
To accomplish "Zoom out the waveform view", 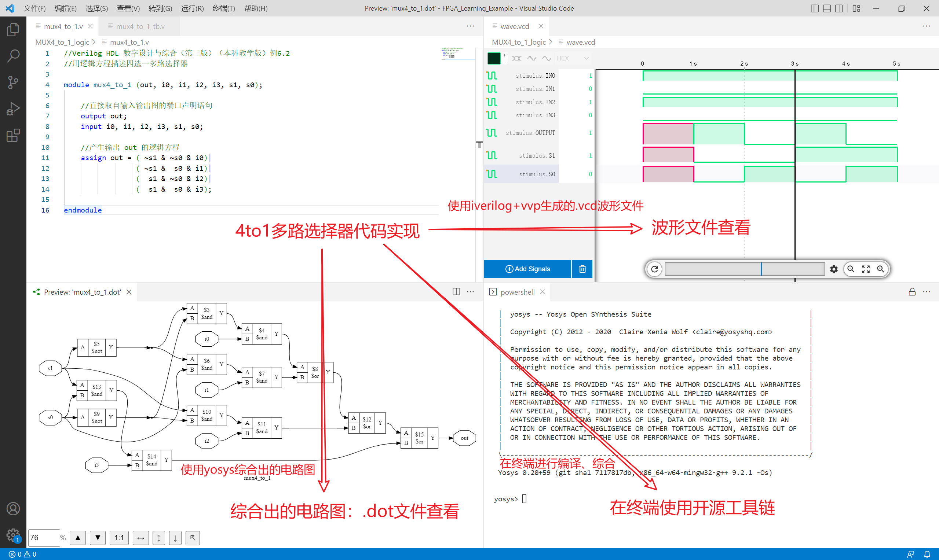I will pos(851,269).
